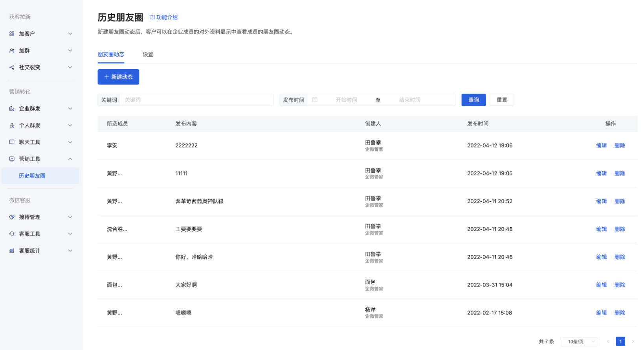Delete the 你好,哈哈哈哈 post row

pyautogui.click(x=620, y=257)
